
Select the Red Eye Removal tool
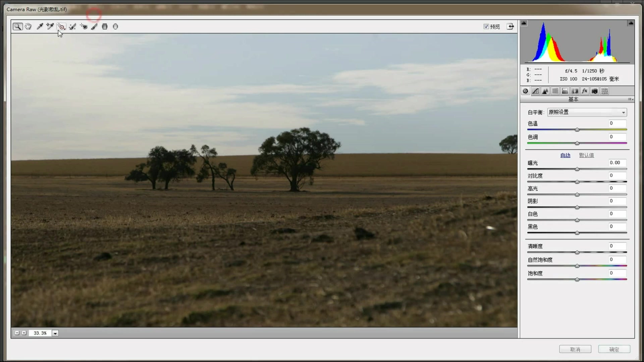[84, 26]
